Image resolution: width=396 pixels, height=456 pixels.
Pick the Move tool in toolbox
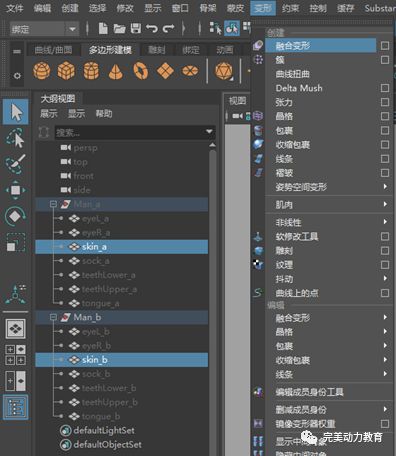coord(16,190)
